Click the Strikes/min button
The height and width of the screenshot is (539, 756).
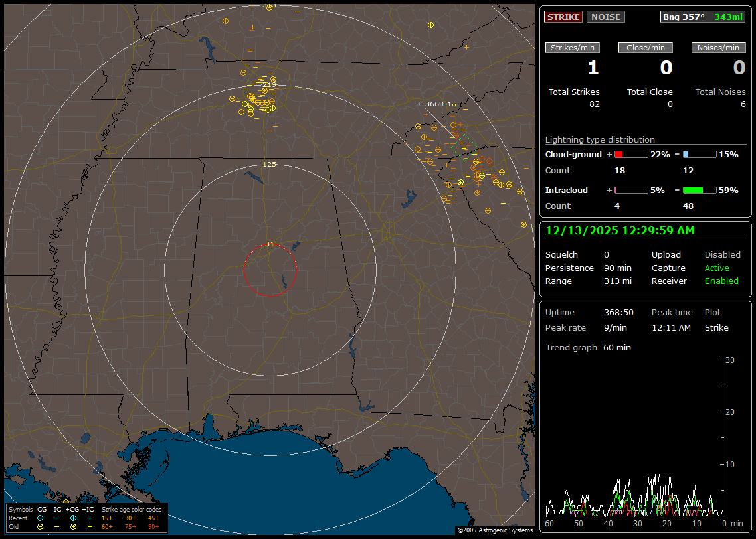[573, 48]
